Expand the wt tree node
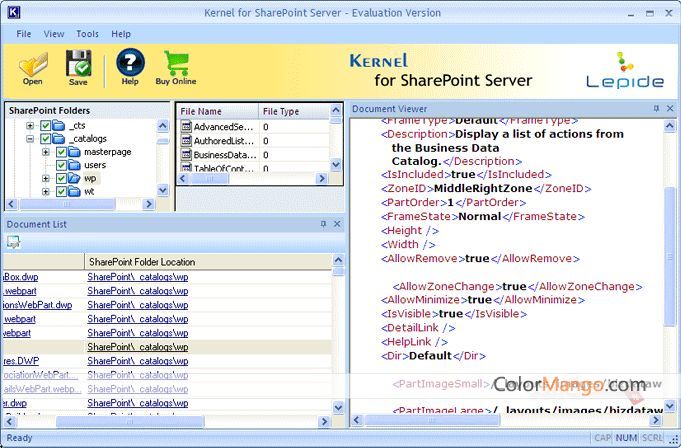 (x=46, y=191)
